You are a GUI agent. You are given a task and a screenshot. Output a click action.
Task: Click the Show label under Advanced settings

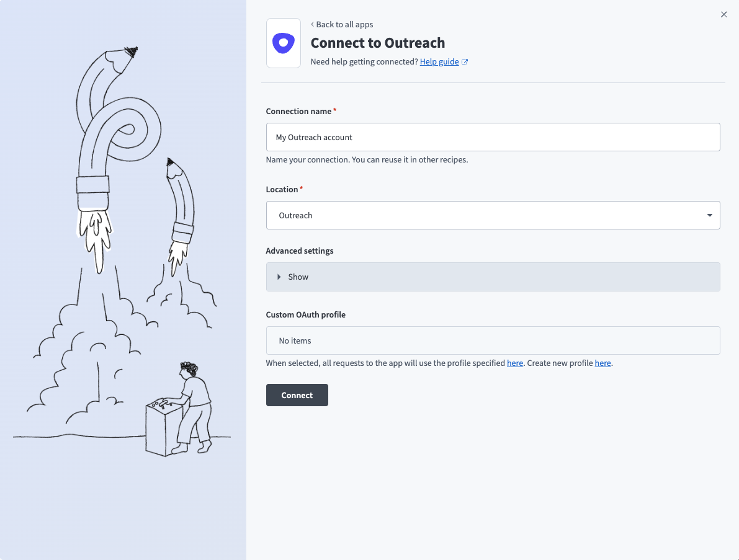(298, 277)
